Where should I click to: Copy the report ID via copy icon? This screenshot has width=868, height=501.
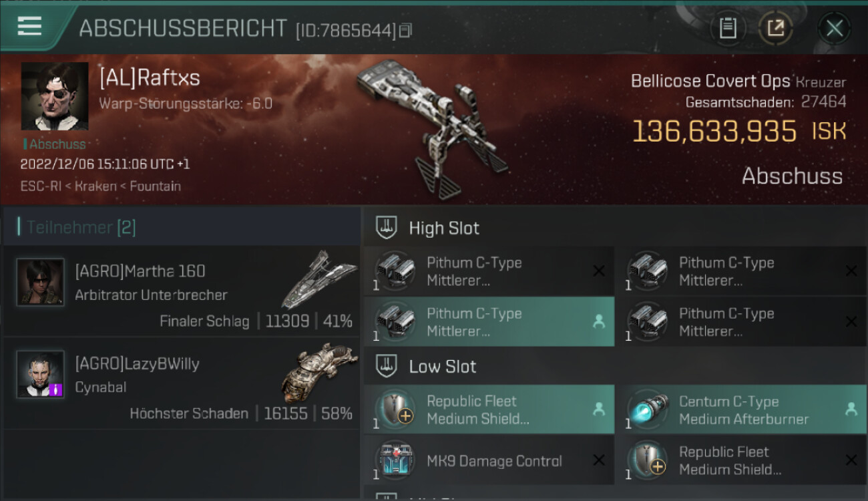pyautogui.click(x=405, y=30)
